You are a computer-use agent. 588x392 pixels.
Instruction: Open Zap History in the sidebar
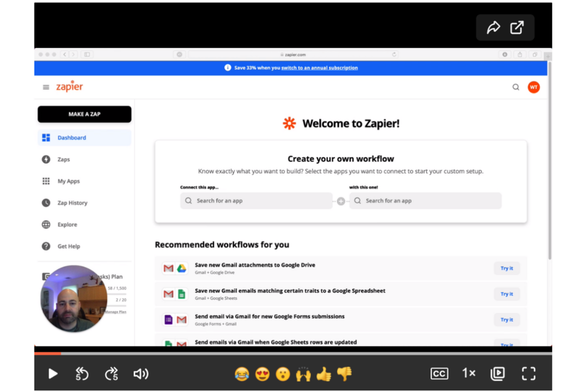pos(84,203)
